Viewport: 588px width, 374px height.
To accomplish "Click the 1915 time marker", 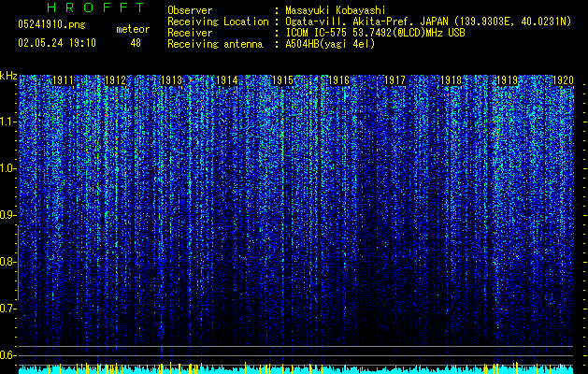I will 282,80.
